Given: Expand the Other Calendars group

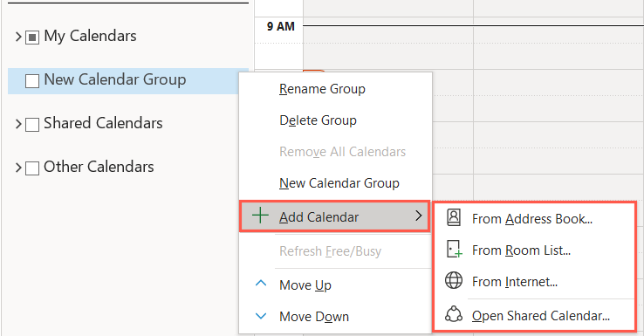Looking at the screenshot, I should tap(18, 168).
